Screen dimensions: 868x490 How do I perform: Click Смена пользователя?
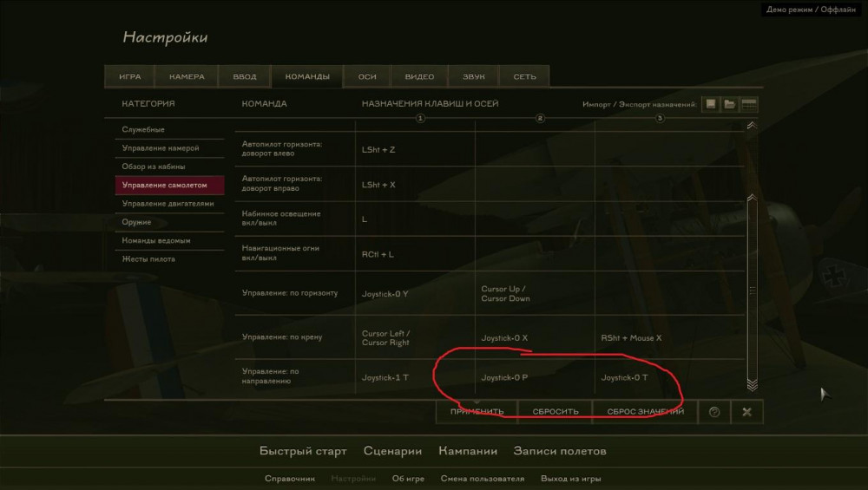482,479
